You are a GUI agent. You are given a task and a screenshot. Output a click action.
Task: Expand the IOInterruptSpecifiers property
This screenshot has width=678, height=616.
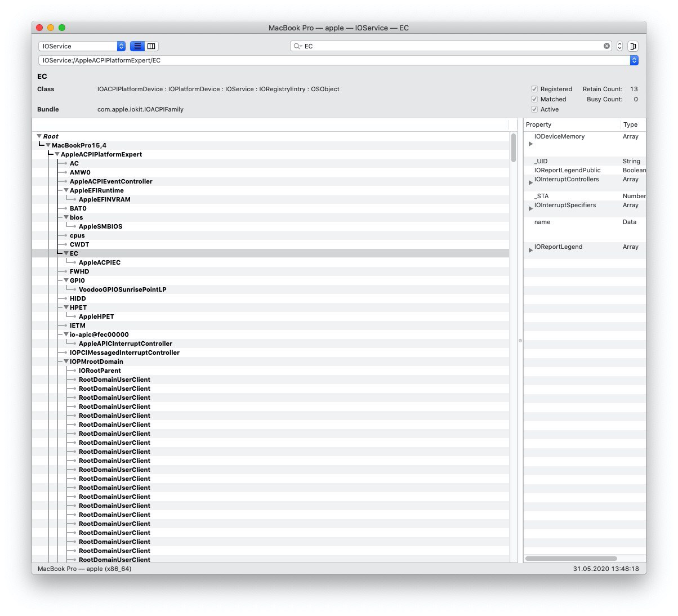530,208
